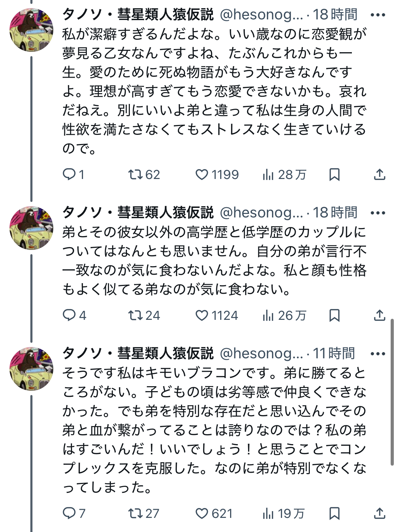Reply to the tweet with 4 replies
This screenshot has height=532, width=397.
pos(69,315)
